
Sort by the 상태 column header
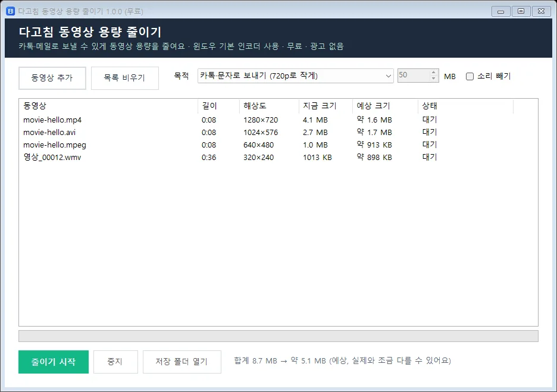pyautogui.click(x=465, y=106)
